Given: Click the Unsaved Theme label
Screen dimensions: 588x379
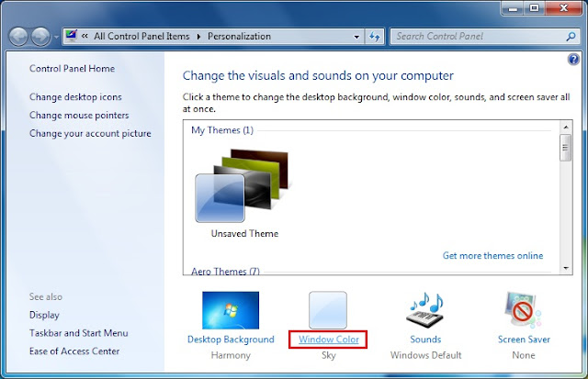Looking at the screenshot, I should tap(244, 234).
